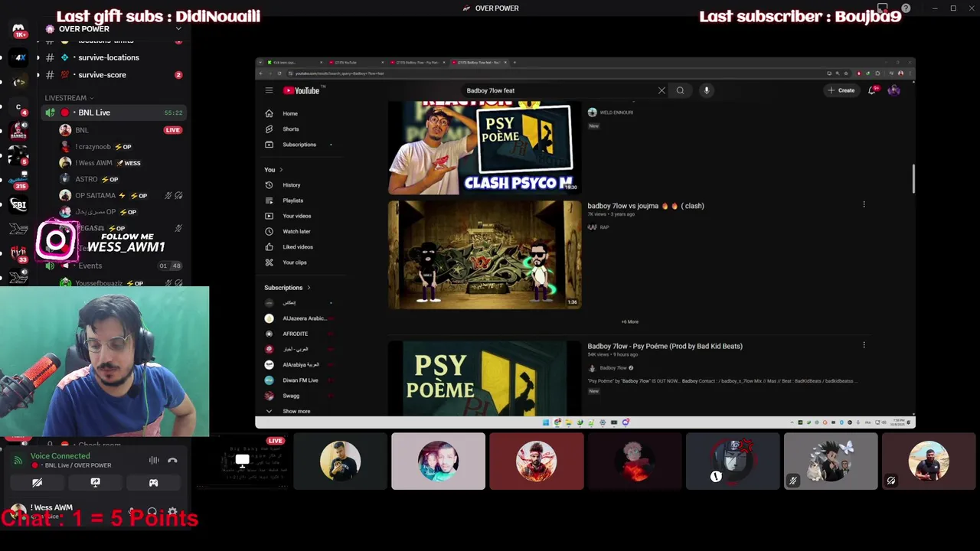Toggle noise suppression in voice panel

[x=154, y=460]
